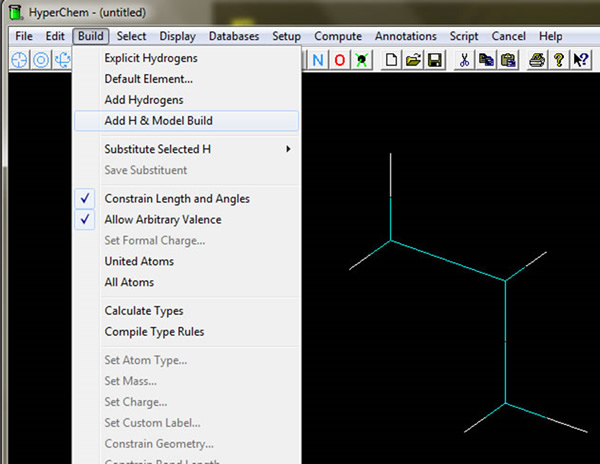Select the Draw tool crosshair icon

[20, 60]
